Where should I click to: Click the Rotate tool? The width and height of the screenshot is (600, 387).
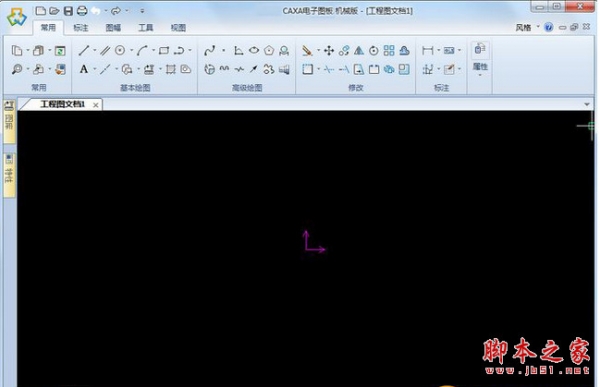pyautogui.click(x=374, y=51)
